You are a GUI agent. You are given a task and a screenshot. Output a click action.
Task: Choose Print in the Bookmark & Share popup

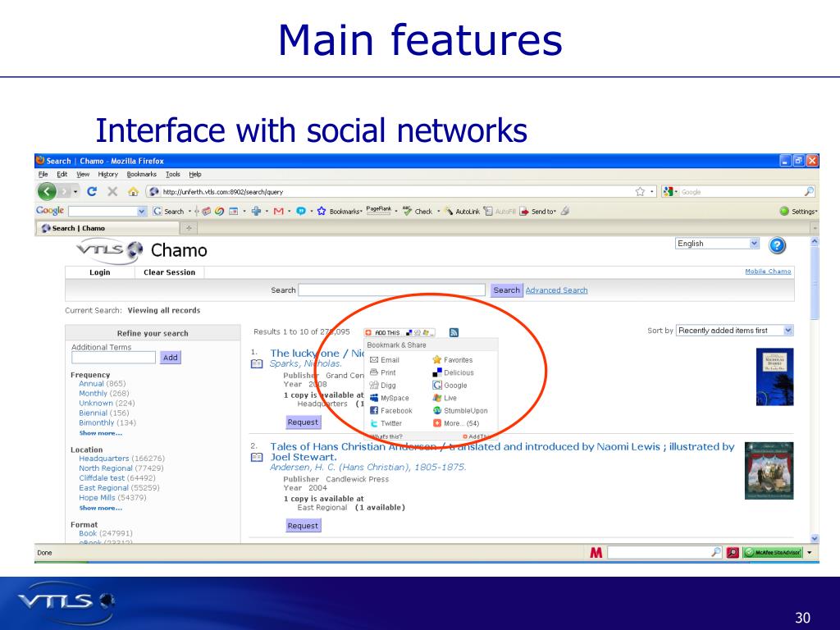[x=383, y=372]
